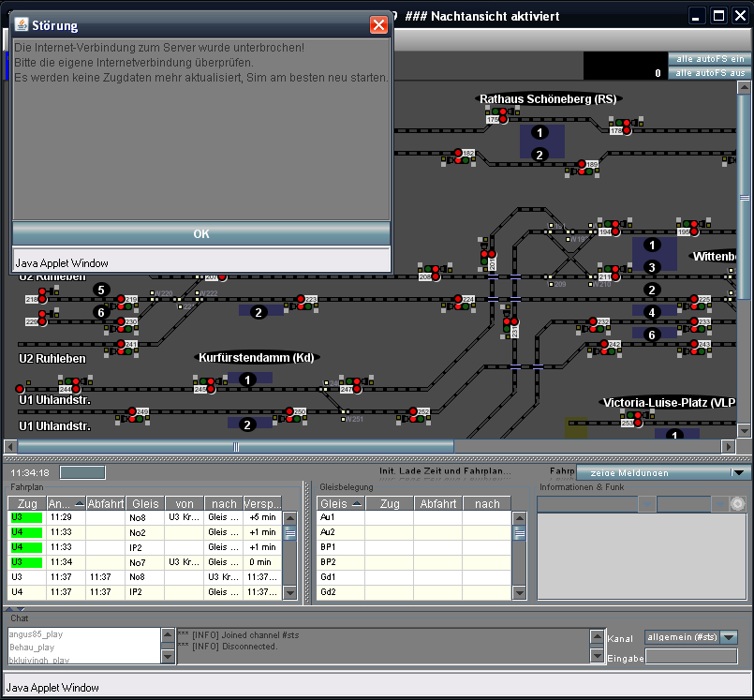Click signal 195 on the track map
Image resolution: width=754 pixels, height=700 pixels.
[693, 228]
